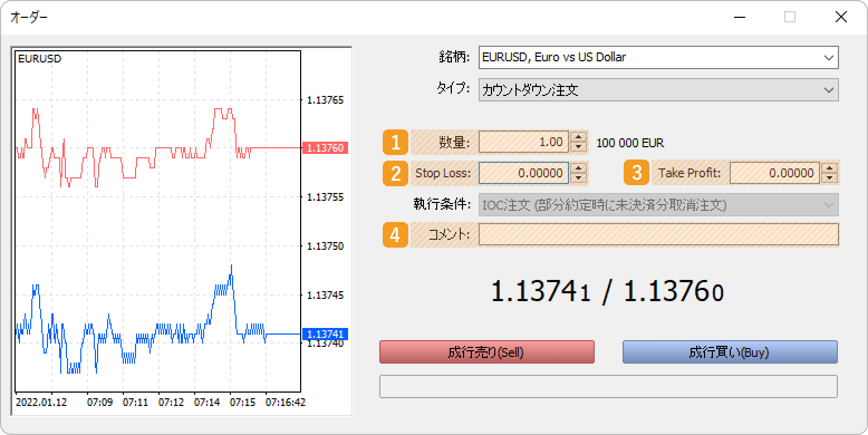Image resolution: width=868 pixels, height=435 pixels.
Task: Click the Stop Loss label
Action: (x=443, y=173)
